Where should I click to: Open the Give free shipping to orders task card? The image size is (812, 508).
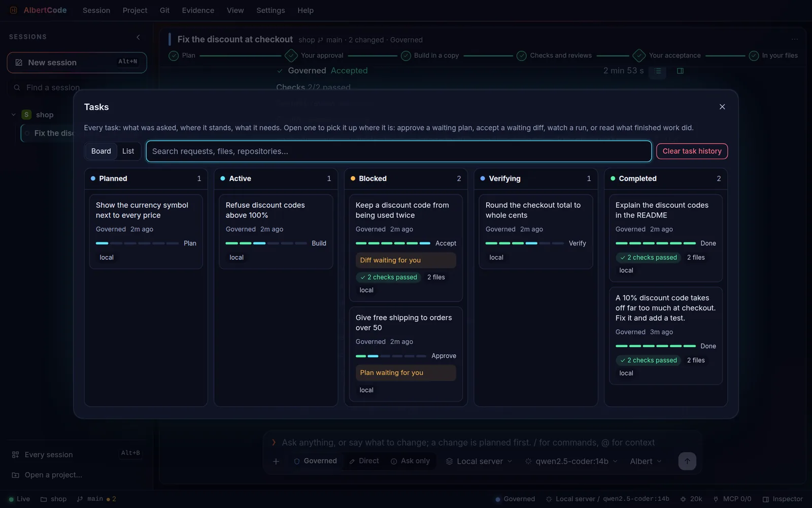click(405, 354)
